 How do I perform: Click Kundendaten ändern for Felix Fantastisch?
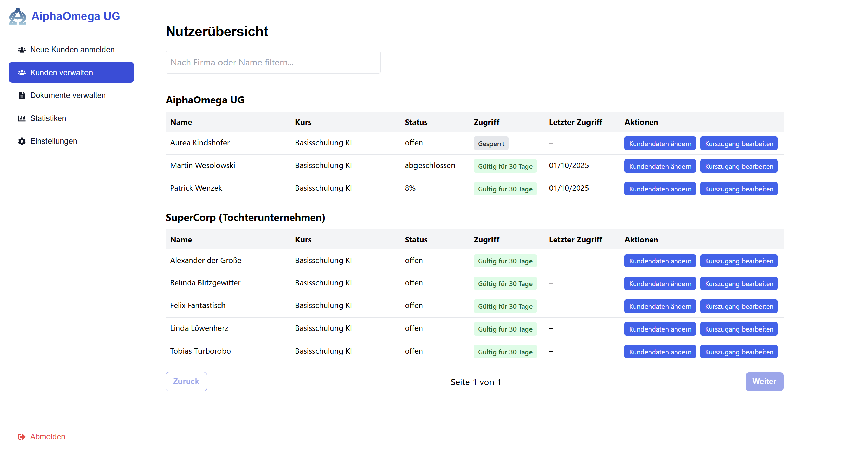point(660,306)
